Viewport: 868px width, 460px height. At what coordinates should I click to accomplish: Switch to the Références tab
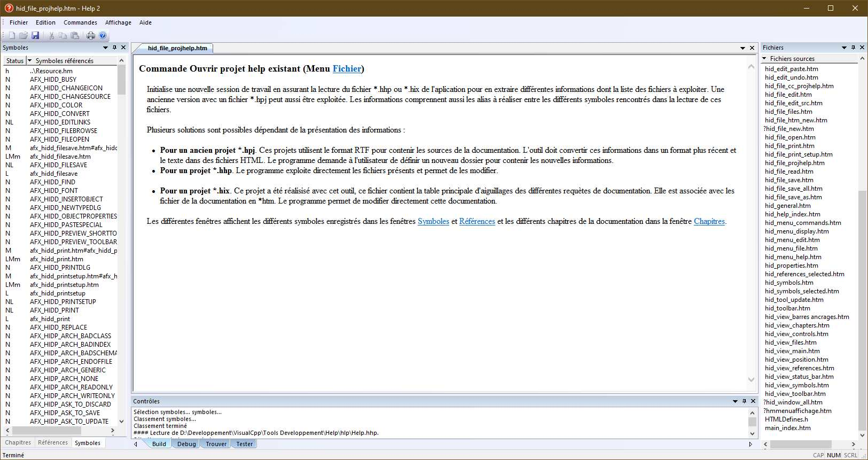tap(53, 442)
